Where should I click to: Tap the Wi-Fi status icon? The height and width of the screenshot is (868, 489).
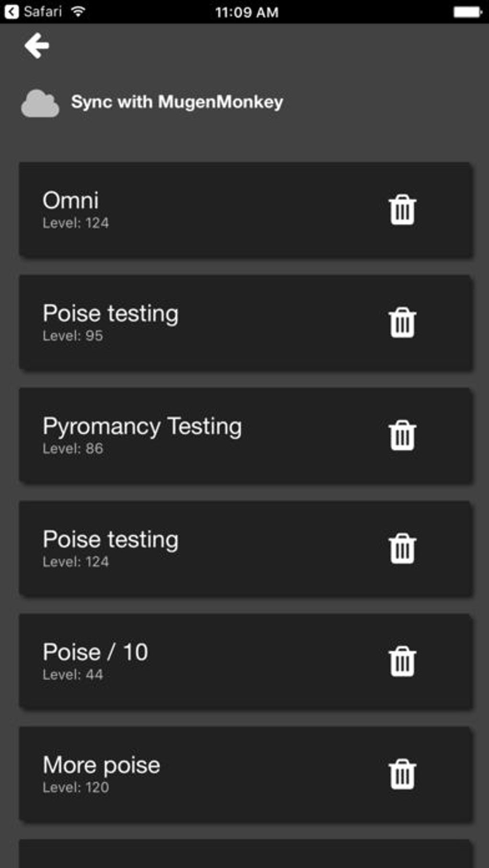78,12
